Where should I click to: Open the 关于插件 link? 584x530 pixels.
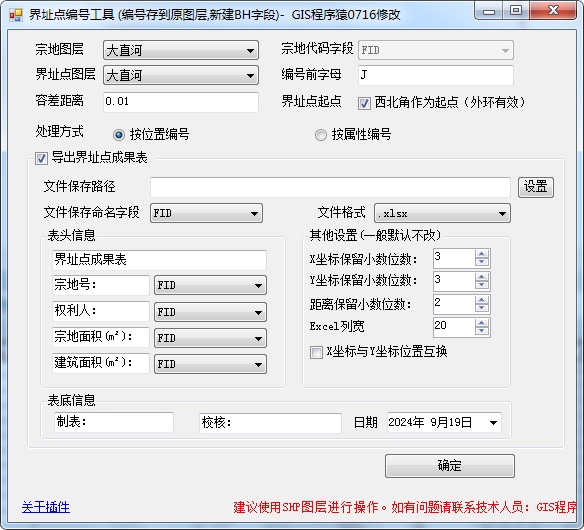coord(45,507)
